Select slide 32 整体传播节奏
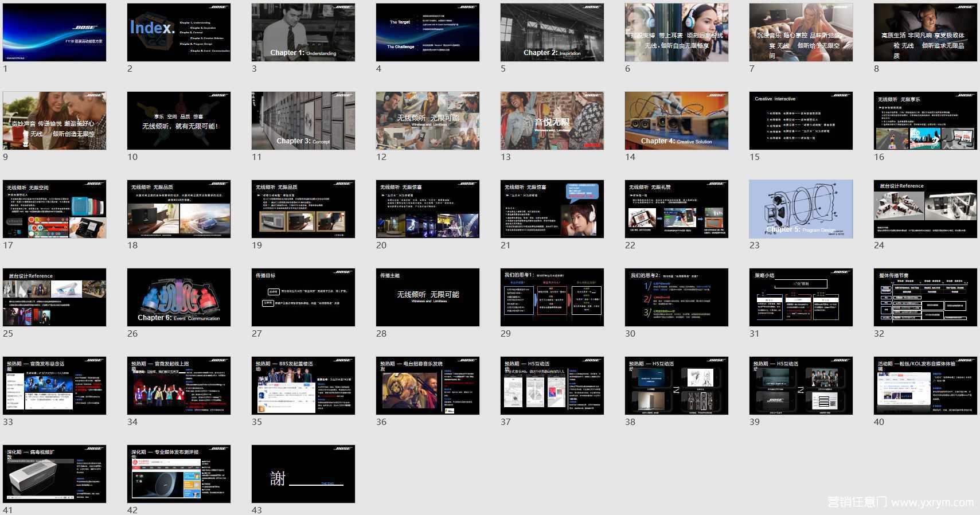This screenshot has height=515, width=980. point(926,297)
